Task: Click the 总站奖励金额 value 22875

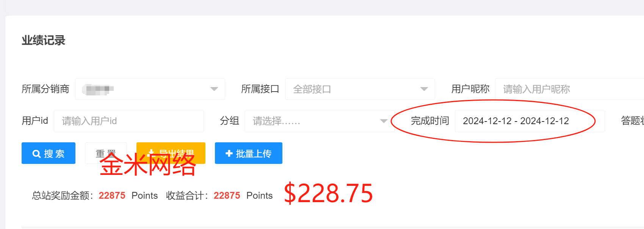Action: [112, 195]
